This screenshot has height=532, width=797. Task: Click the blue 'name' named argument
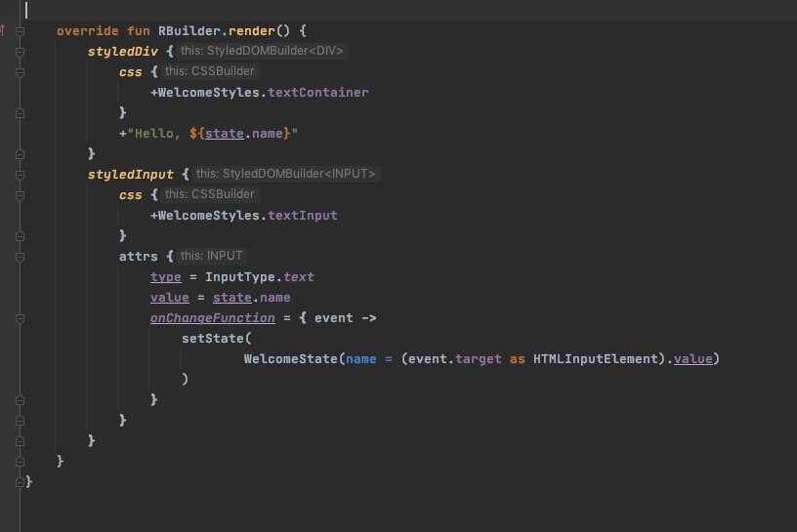coord(360,359)
